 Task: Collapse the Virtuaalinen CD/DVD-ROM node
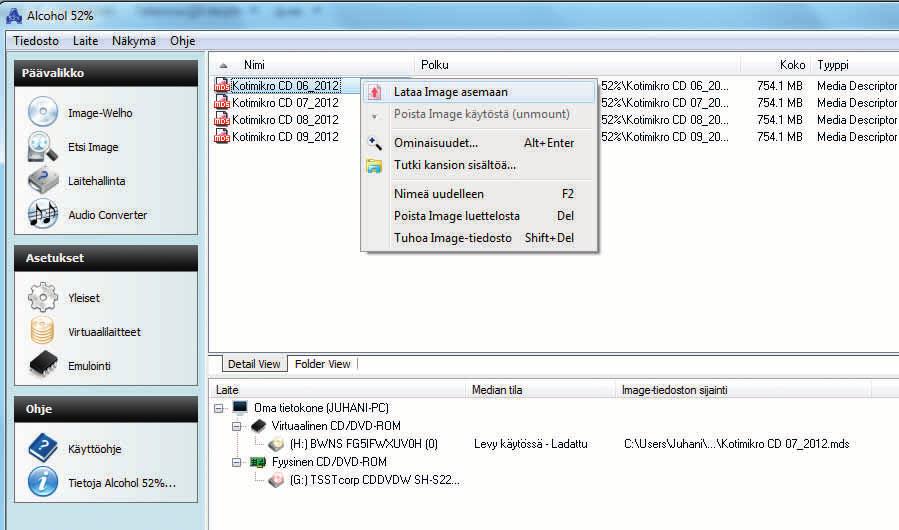(x=236, y=426)
